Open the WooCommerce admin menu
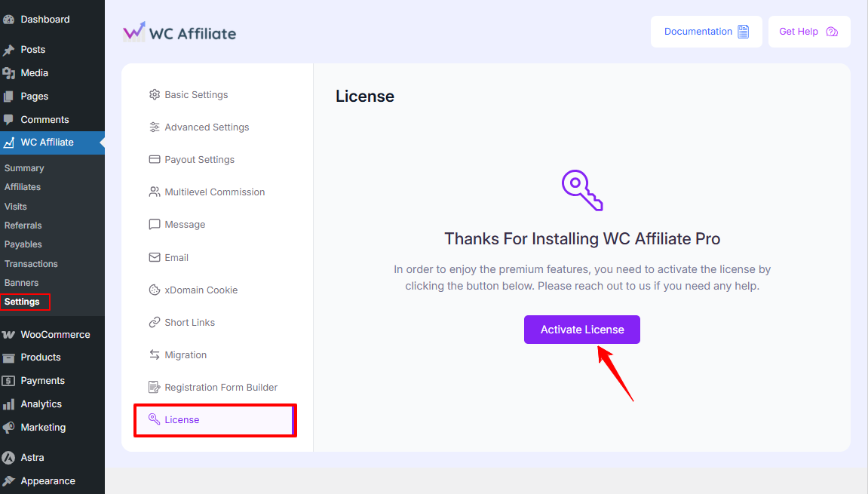 click(x=55, y=335)
